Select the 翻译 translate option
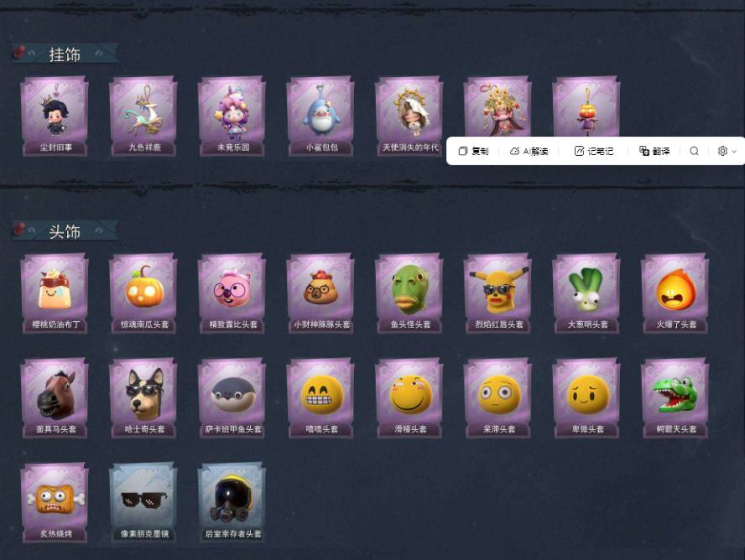Viewport: 745px width, 560px height. pyautogui.click(x=654, y=151)
